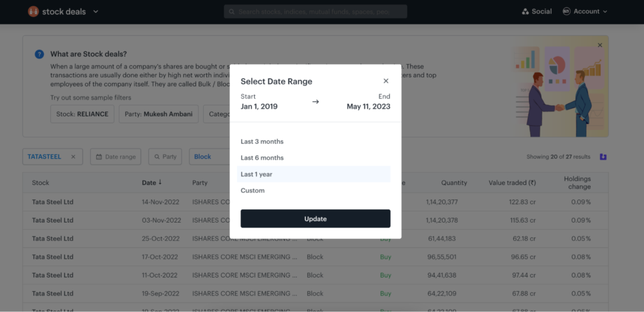Open Tata Steel Ltd row dated 11-Oct-2022

316,275
